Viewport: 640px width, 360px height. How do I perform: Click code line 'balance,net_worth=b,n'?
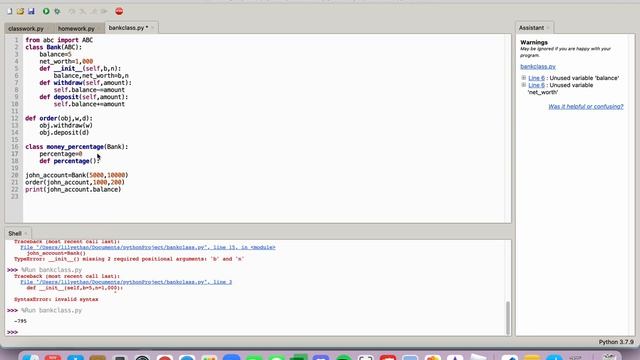[x=91, y=76]
